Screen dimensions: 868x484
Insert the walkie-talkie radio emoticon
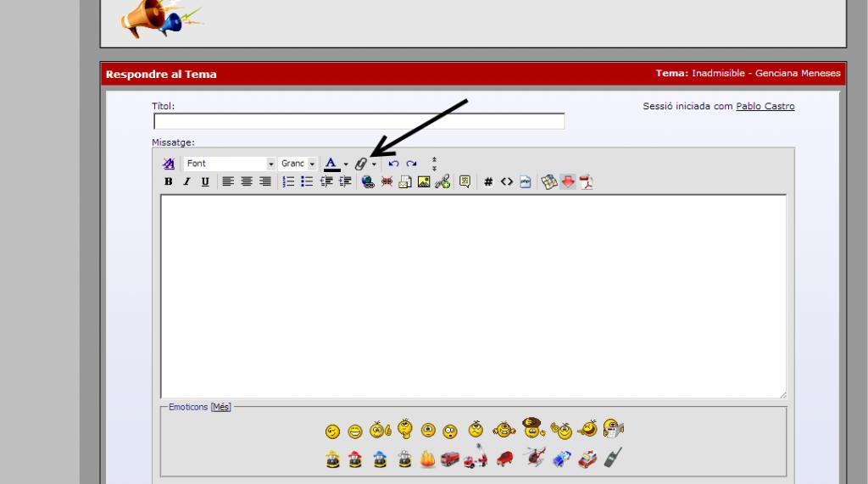[613, 458]
